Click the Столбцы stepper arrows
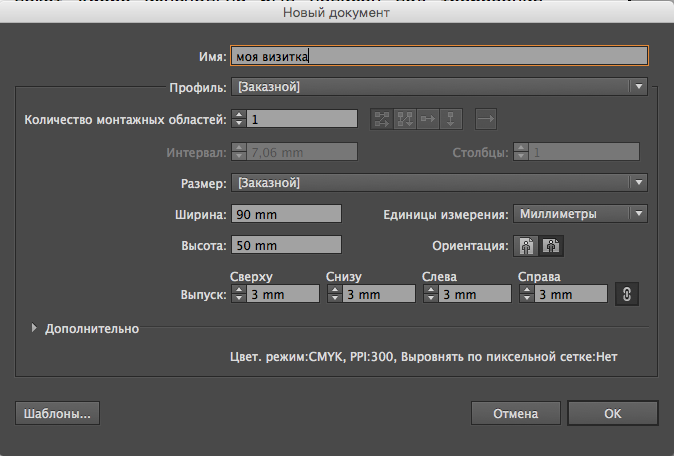674x456 pixels. pos(521,152)
